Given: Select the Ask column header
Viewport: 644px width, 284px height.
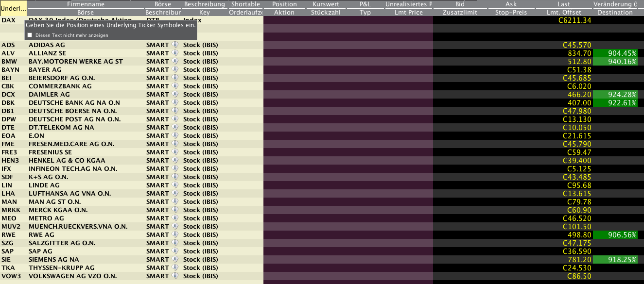Looking at the screenshot, I should (x=511, y=4).
